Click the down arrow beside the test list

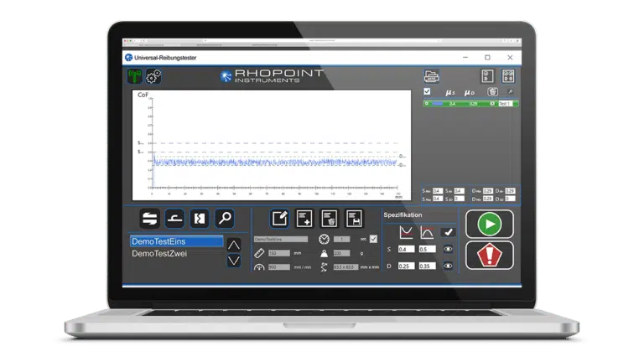coord(234,261)
